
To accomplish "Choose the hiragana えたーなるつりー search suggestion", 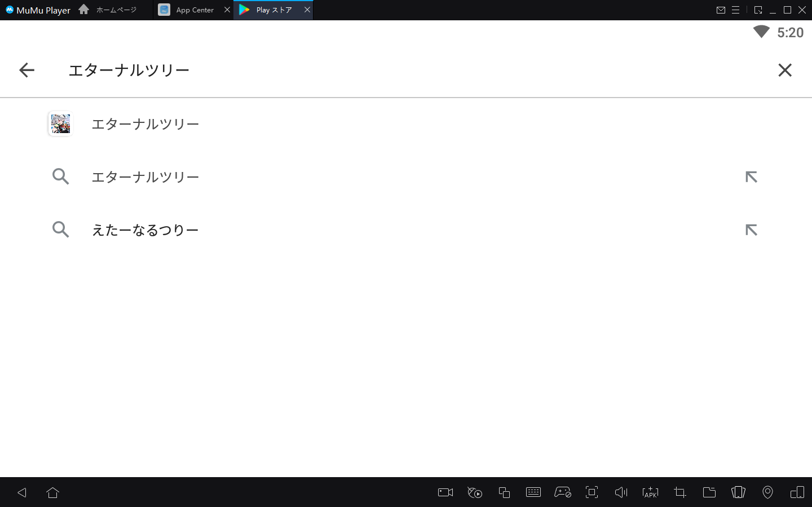I will [145, 230].
